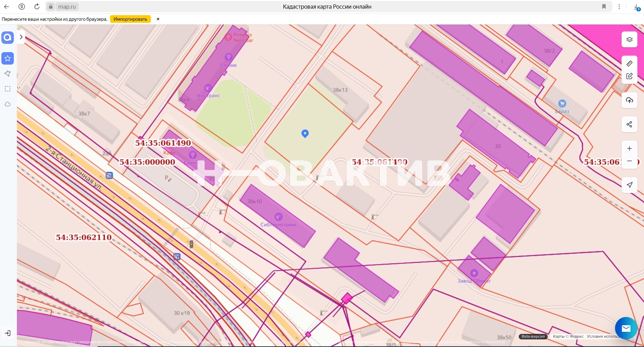Select the polygon drawing tool
The width and height of the screenshot is (644, 347).
8,74
